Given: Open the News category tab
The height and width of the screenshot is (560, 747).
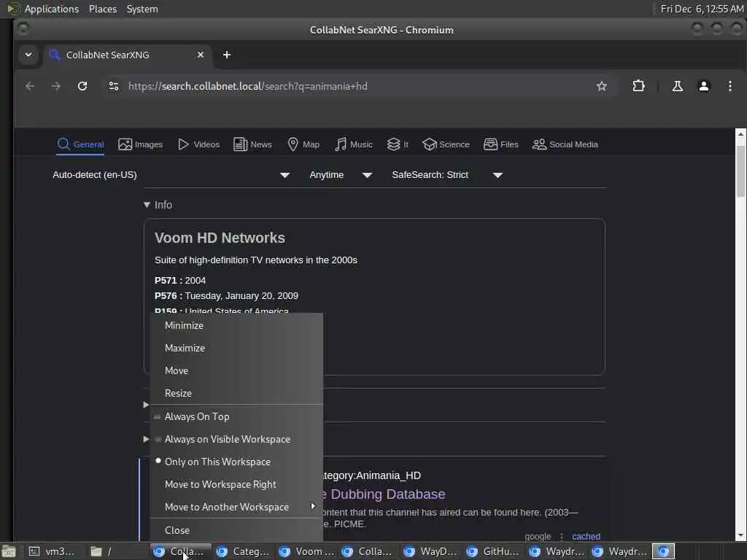Looking at the screenshot, I should (252, 144).
